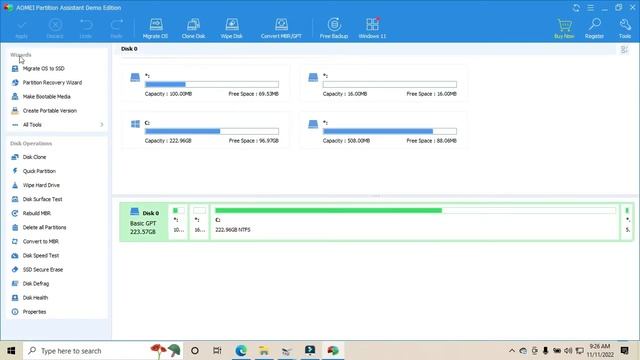Open the title bar hamburger menu
The width and height of the screenshot is (640, 360).
(x=591, y=8)
